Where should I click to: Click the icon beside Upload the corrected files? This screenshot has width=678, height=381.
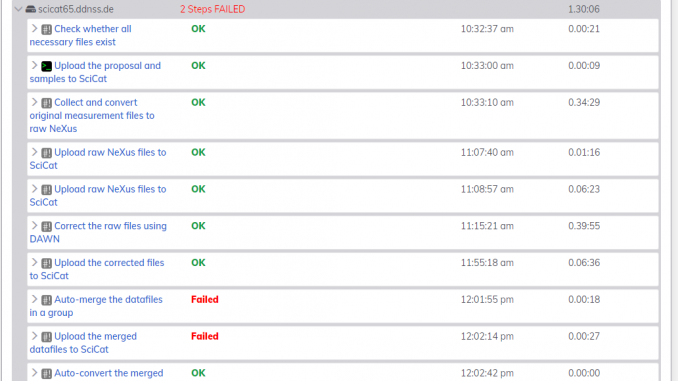tap(46, 263)
